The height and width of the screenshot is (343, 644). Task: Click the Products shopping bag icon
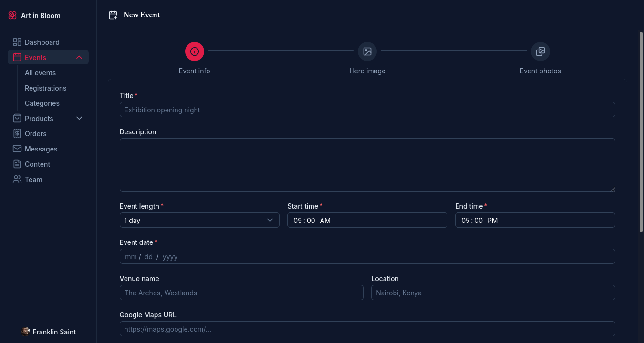tap(17, 118)
